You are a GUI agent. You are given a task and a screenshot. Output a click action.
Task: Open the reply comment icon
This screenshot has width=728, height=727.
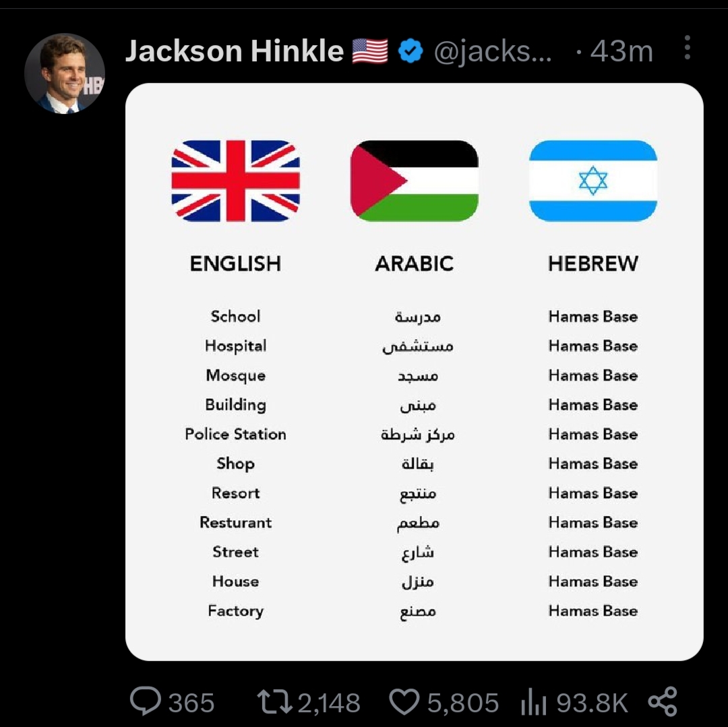146,701
